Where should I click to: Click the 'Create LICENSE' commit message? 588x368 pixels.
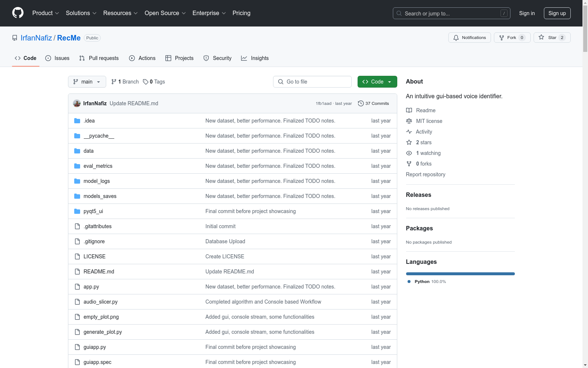pyautogui.click(x=225, y=256)
